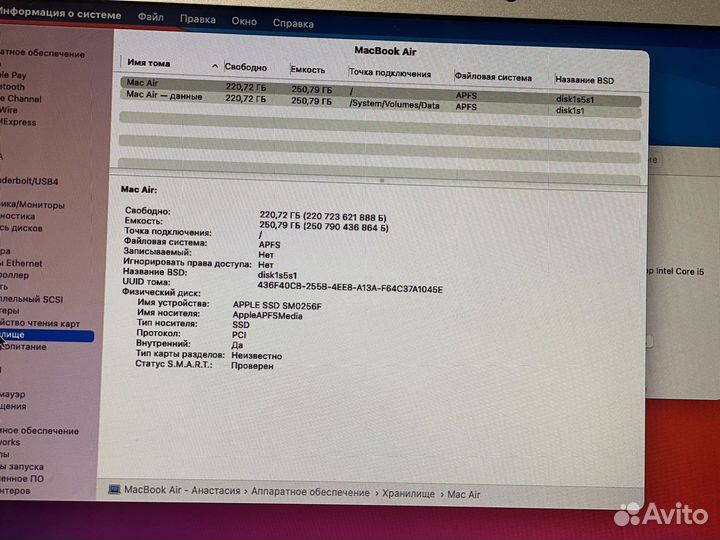720x540 pixels.
Task: Click the MacBook Air computer icon in path bar
Action: coord(114,489)
